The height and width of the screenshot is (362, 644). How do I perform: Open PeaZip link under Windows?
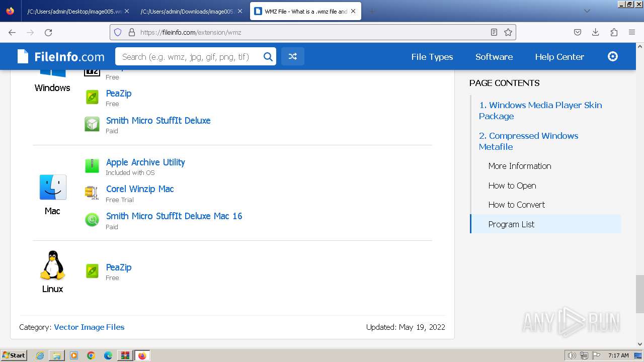pos(119,94)
